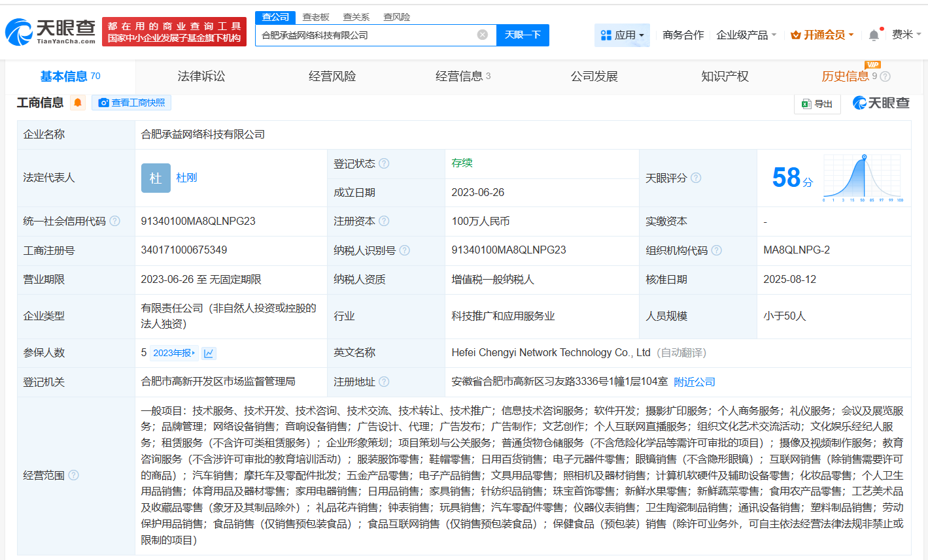Select the 查关系 search tab
Image resolution: width=928 pixels, height=560 pixels.
click(x=356, y=17)
